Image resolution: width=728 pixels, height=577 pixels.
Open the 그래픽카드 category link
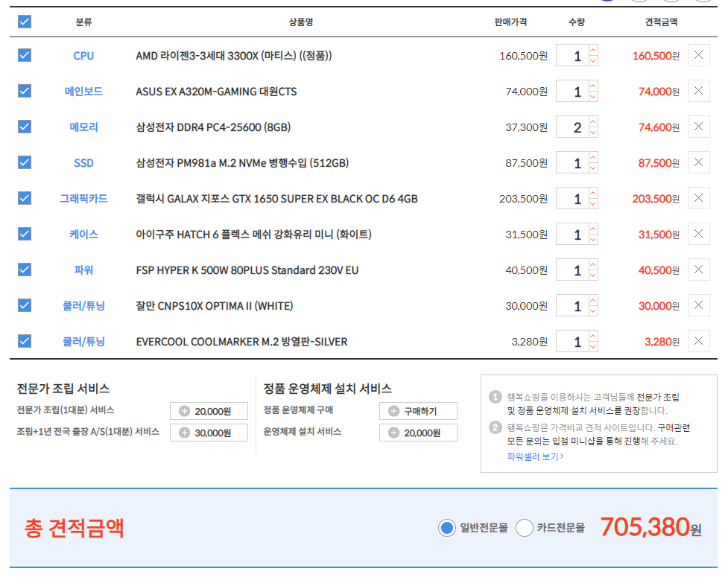pos(83,199)
